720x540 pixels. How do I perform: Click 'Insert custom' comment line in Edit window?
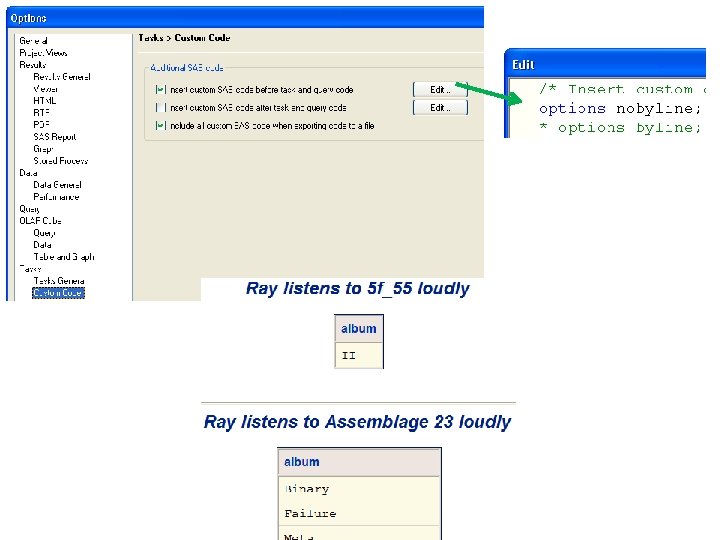tap(622, 89)
